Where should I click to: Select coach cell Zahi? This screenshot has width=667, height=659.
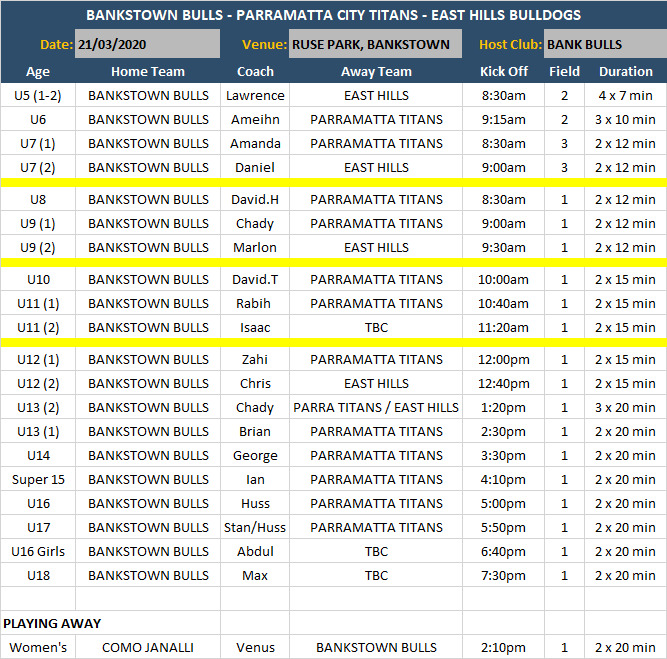coord(255,359)
